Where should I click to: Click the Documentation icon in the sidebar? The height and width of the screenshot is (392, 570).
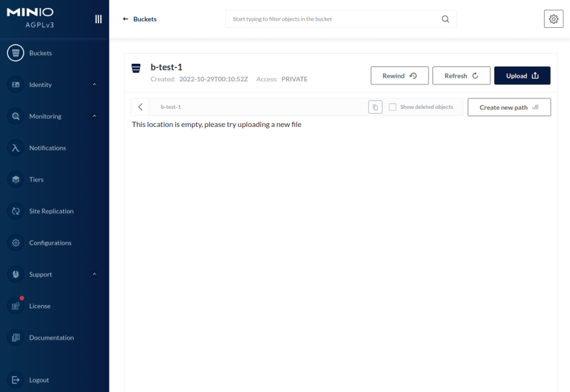pyautogui.click(x=16, y=338)
